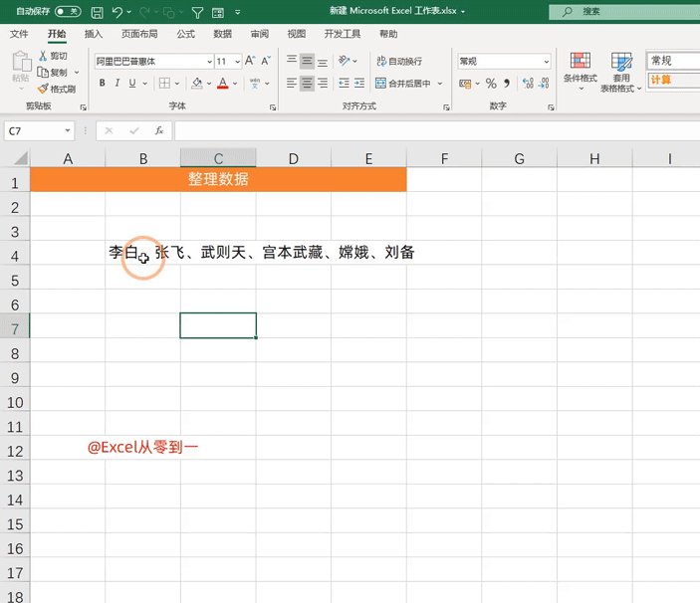Click the red font color swatch
The height and width of the screenshot is (603, 700).
pos(222,84)
